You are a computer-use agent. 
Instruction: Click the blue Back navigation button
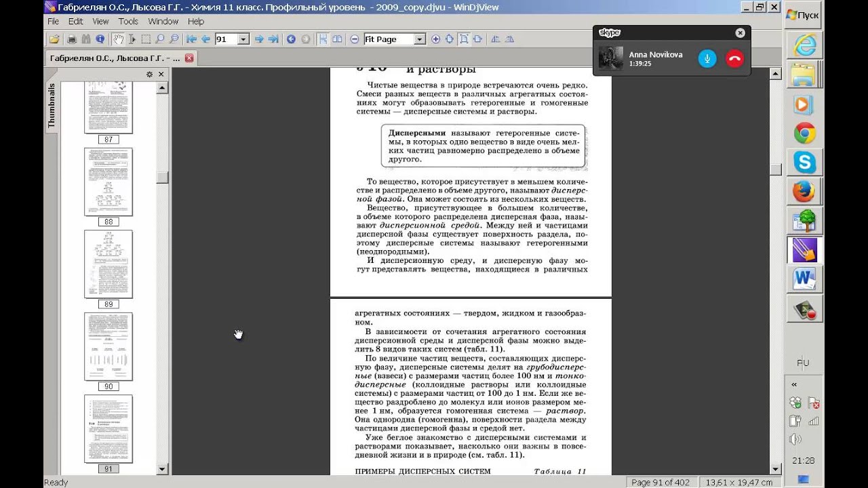point(291,39)
